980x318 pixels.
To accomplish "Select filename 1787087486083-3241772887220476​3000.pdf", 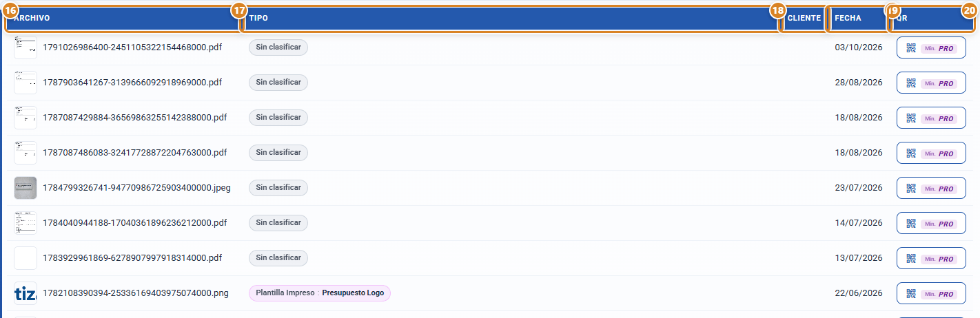I will pos(135,153).
